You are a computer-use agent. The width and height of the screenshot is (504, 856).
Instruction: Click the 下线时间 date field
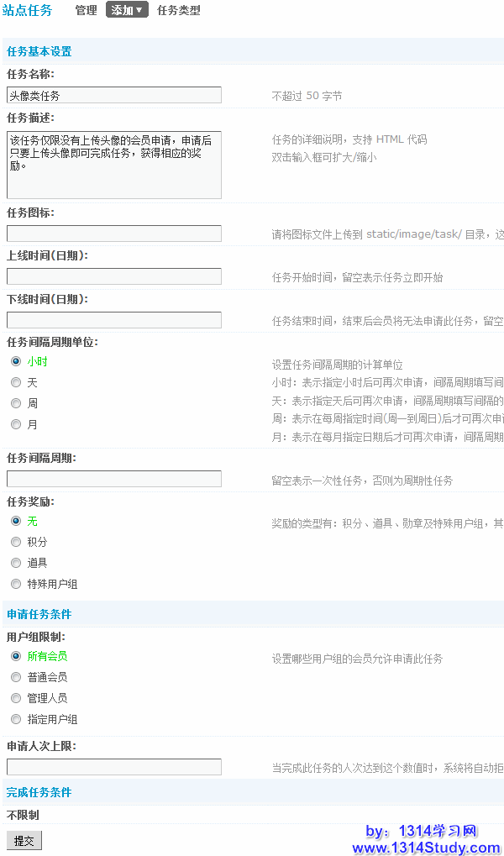point(114,320)
